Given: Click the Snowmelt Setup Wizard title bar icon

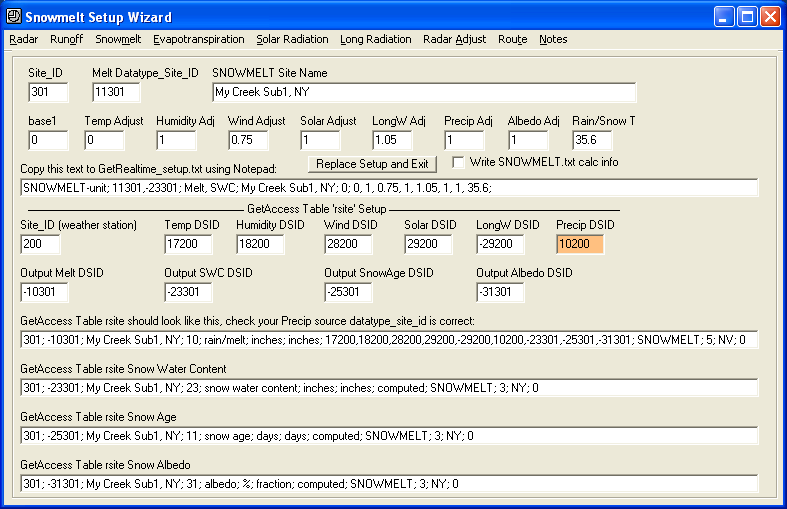Looking at the screenshot, I should point(14,16).
